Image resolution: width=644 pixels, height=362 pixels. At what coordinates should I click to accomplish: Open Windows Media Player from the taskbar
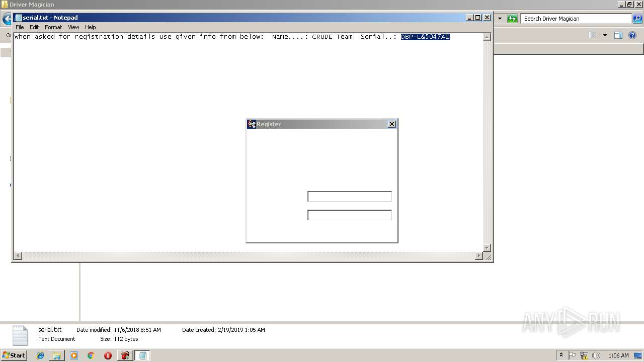74,355
